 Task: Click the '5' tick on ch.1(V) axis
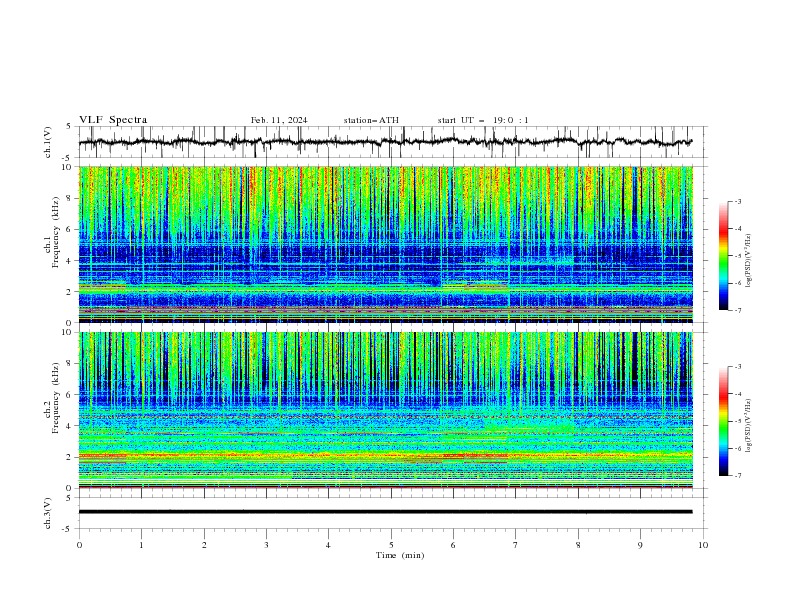pos(69,127)
